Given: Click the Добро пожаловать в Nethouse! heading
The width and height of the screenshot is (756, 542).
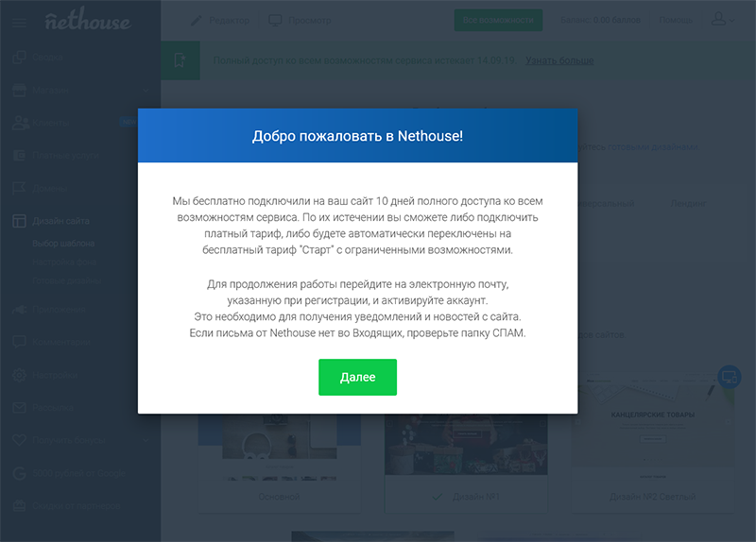Looking at the screenshot, I should [358, 136].
